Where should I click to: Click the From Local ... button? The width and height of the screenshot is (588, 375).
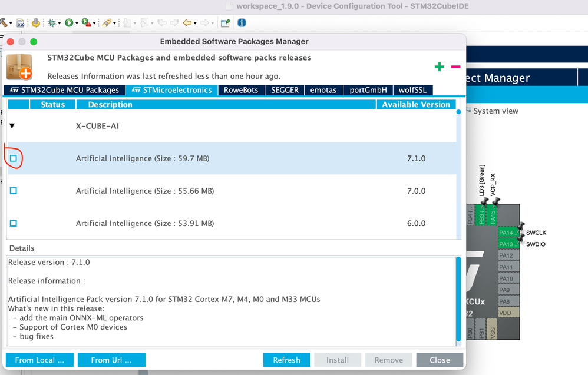[x=39, y=360]
